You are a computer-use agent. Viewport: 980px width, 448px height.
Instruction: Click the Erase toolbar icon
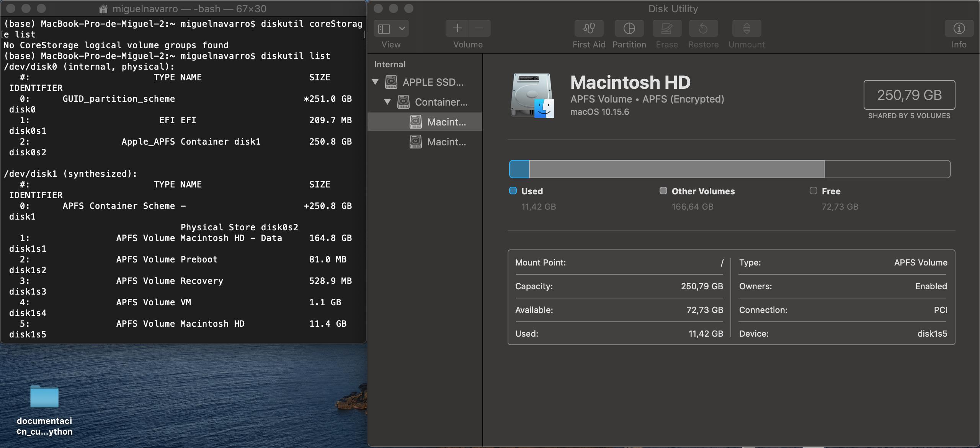[666, 28]
